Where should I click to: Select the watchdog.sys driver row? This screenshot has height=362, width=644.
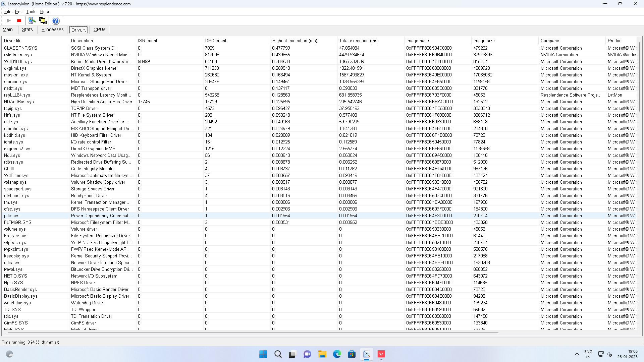tap(319, 303)
